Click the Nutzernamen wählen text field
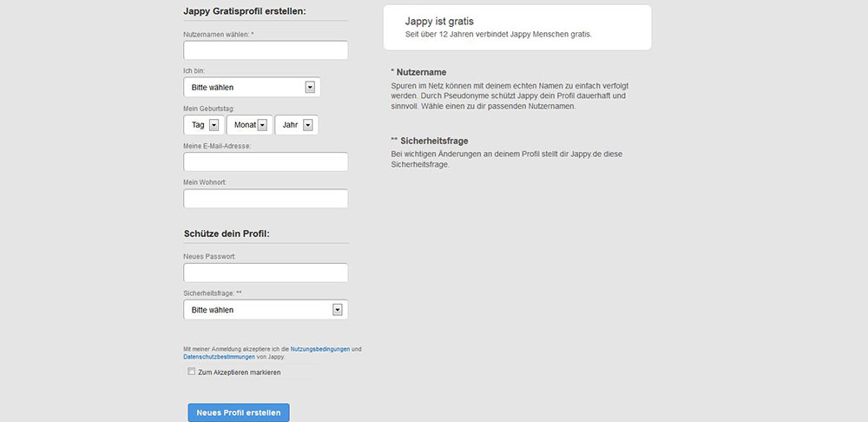Viewport: 868px width, 422px height. (x=266, y=50)
